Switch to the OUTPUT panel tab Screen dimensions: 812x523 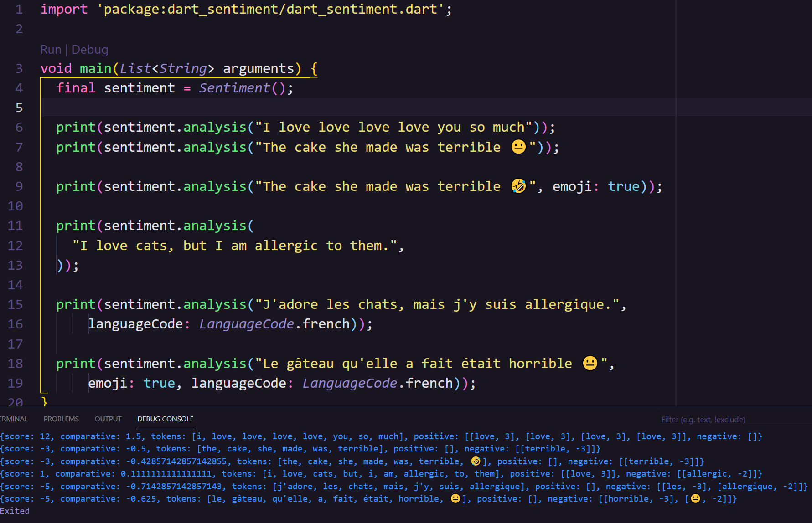pos(108,419)
